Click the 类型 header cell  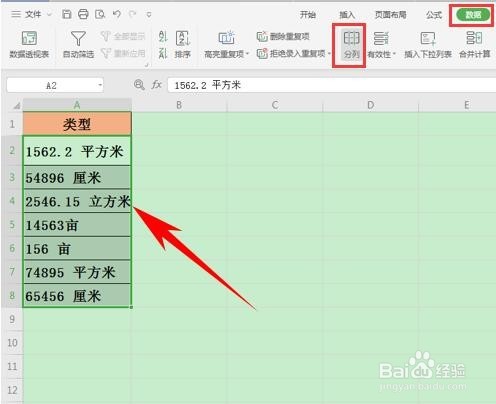(x=77, y=124)
